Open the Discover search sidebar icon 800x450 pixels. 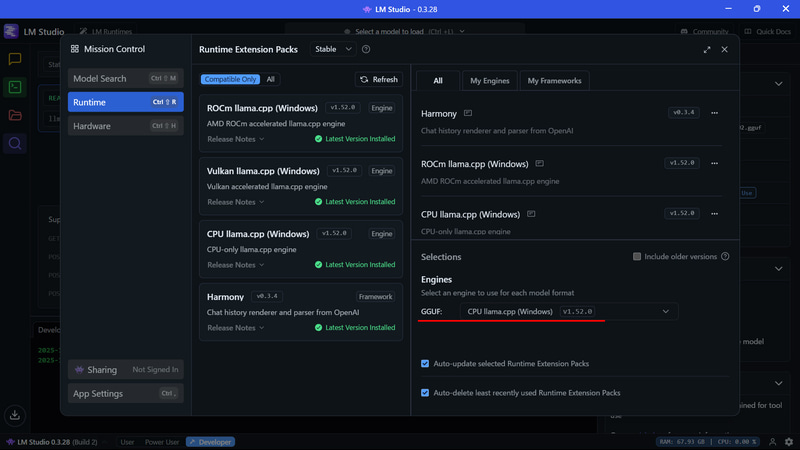click(x=15, y=143)
